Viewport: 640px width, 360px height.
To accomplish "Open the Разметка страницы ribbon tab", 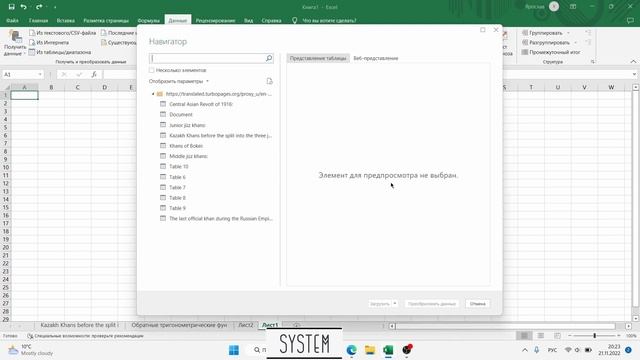I will click(106, 20).
